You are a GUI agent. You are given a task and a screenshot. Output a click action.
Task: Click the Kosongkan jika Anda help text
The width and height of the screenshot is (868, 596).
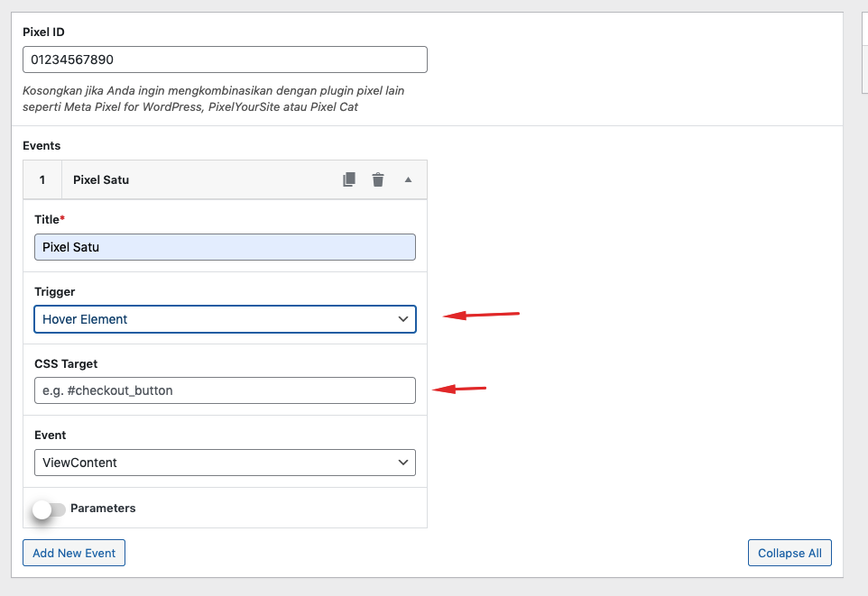point(214,98)
